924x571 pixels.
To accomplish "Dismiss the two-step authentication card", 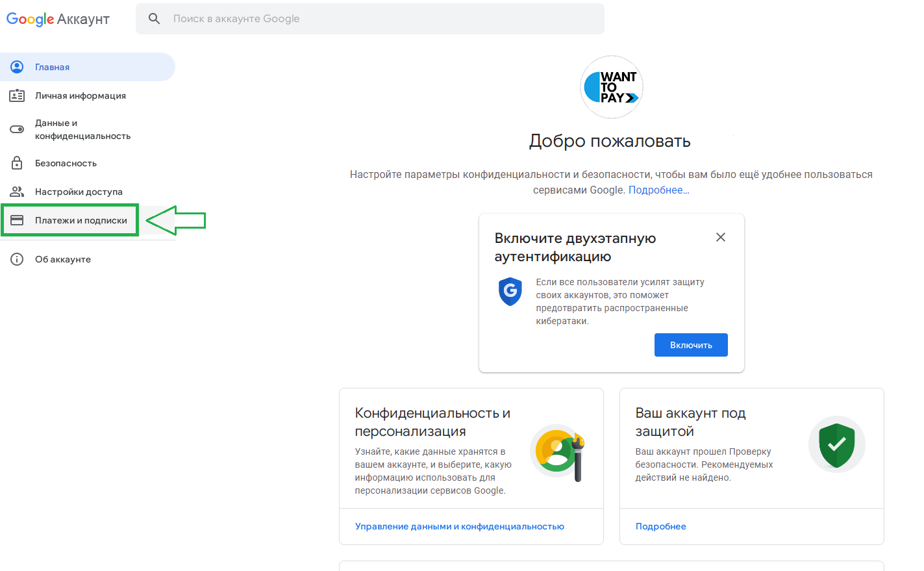I will 721,237.
